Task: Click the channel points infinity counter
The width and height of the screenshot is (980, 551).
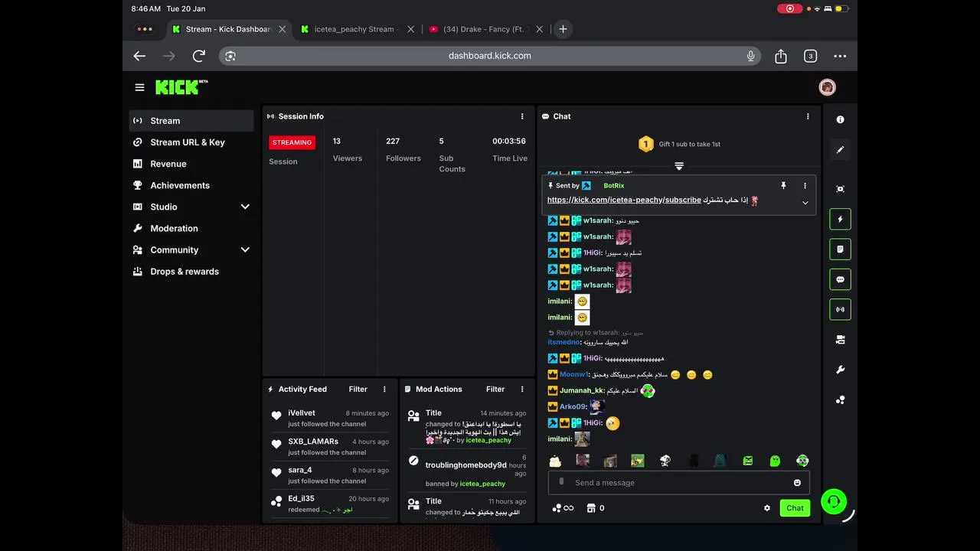Action: 563,508
